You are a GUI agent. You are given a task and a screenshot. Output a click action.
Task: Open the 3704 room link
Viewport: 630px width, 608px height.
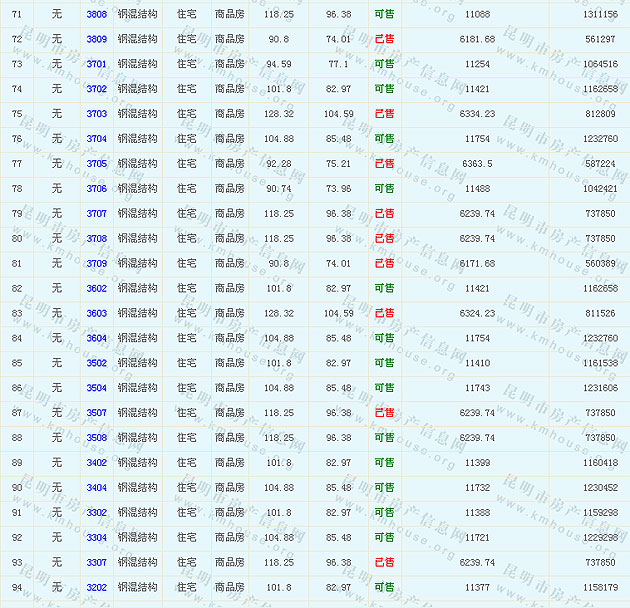coord(96,139)
